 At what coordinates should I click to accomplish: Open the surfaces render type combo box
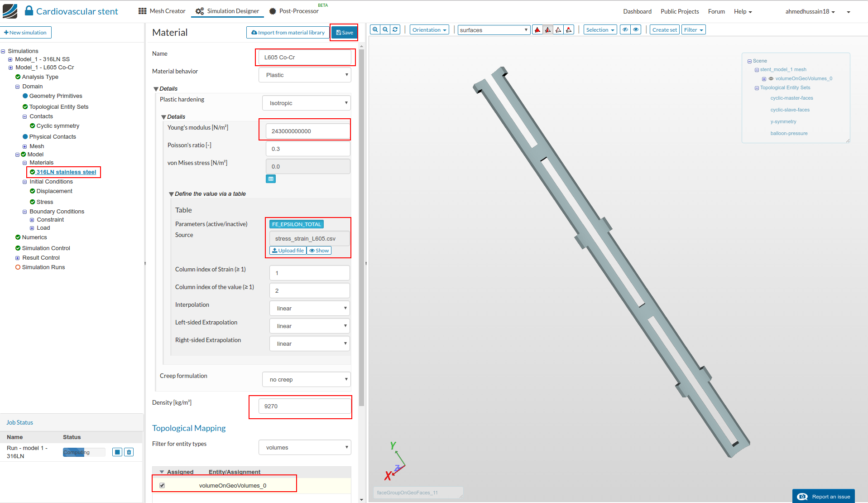(x=494, y=30)
